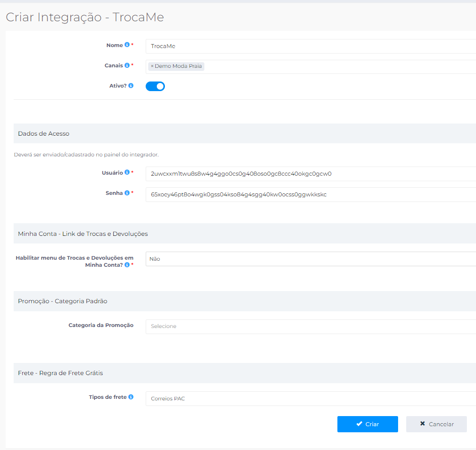
Task: Focus the Nome input field
Action: point(311,46)
